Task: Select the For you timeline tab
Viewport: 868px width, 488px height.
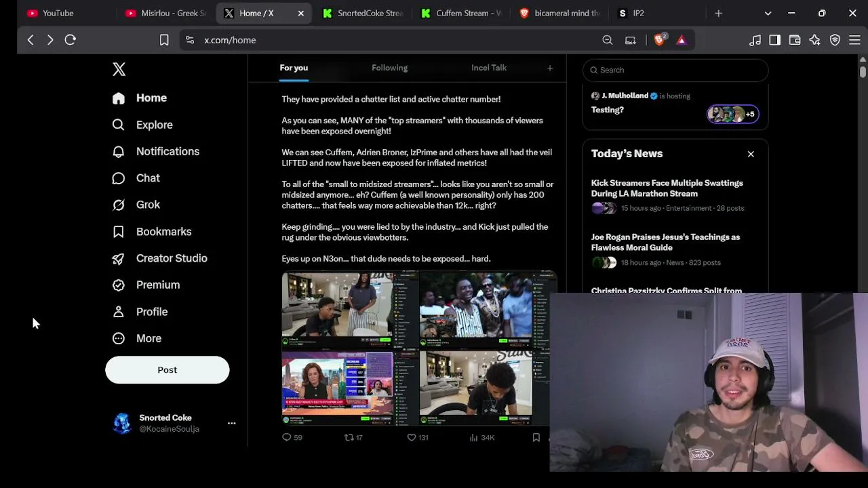Action: [x=294, y=68]
